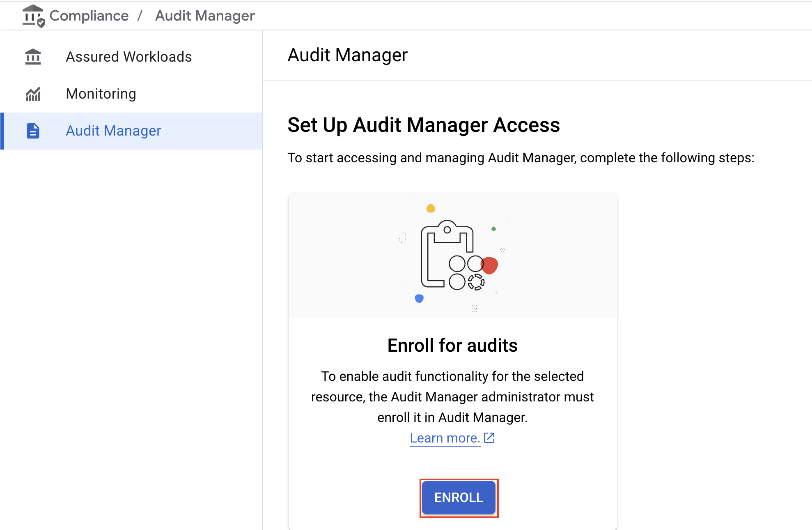This screenshot has width=812, height=530.
Task: Click the clipboard graphic on the enrollment card
Action: pyautogui.click(x=447, y=255)
